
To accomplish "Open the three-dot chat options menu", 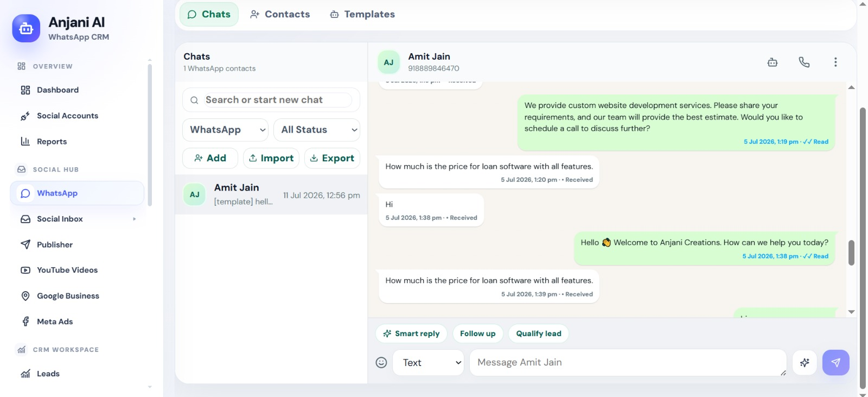I will (835, 62).
